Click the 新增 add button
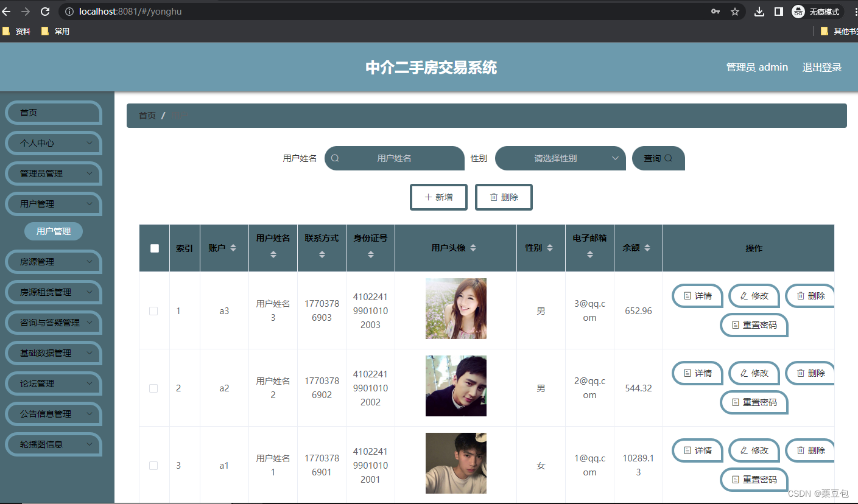Screen dimensions: 858x504 (438, 197)
